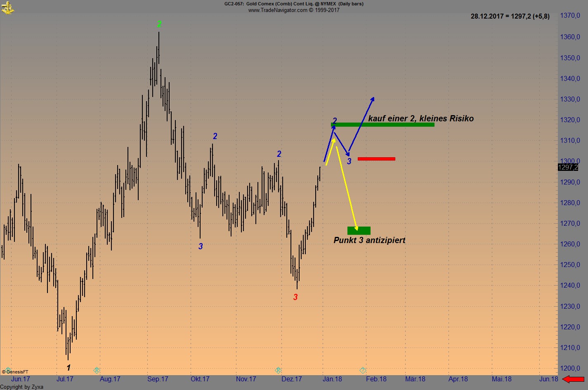
Task: Select the diamond roll marker below Dez.17
Action: coord(279,370)
